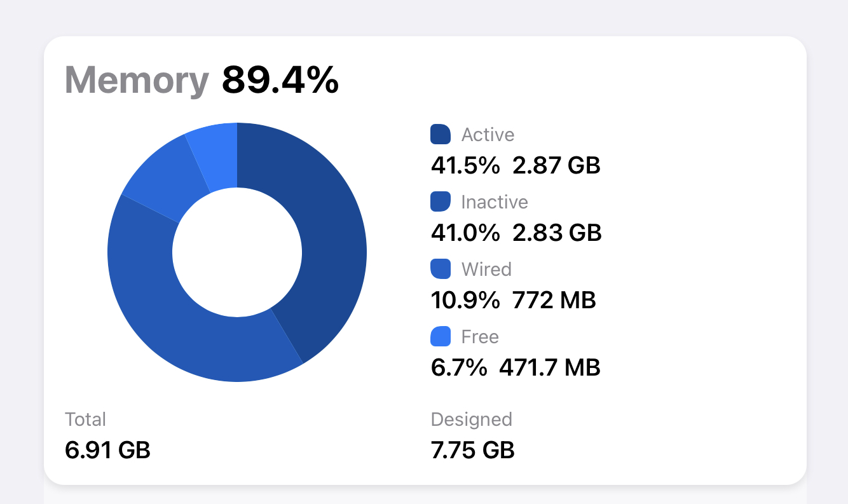
Task: Click the Memory card title
Action: [x=137, y=81]
